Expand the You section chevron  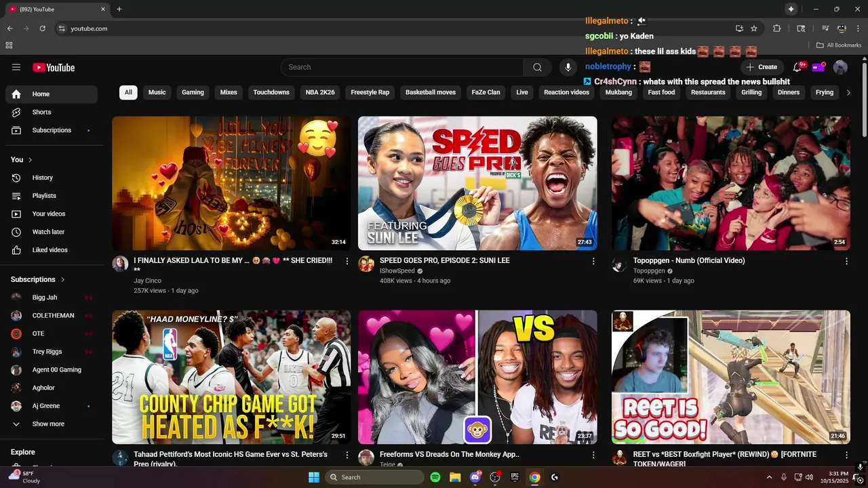tap(30, 160)
